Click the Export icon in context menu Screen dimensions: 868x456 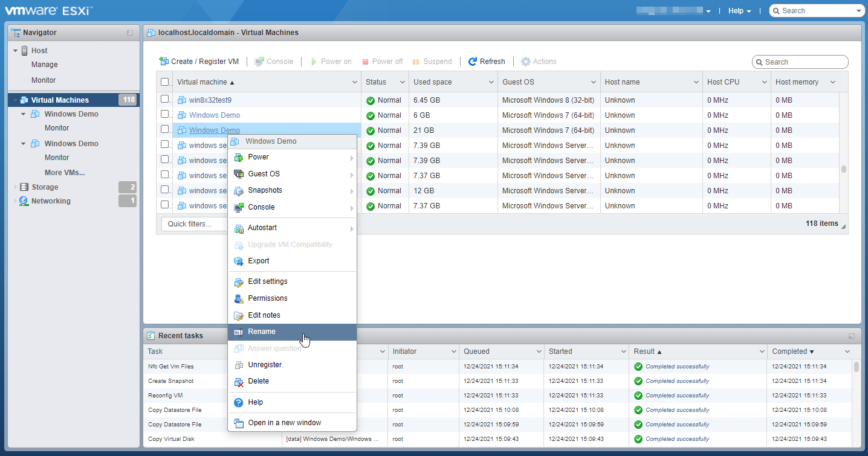239,262
